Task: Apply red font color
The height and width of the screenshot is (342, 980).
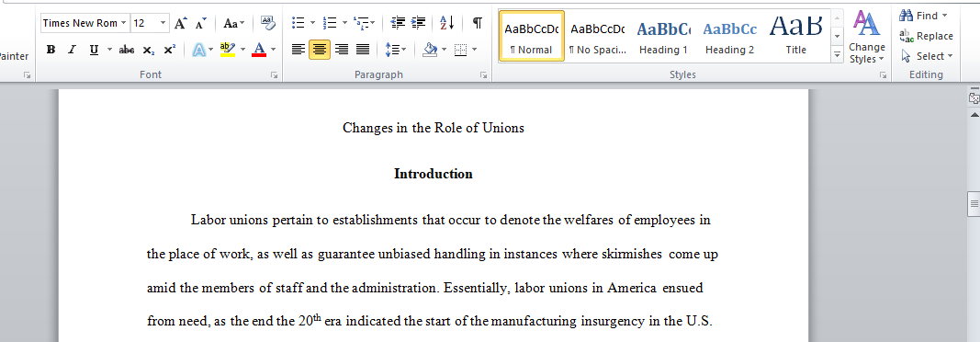Action: click(259, 50)
